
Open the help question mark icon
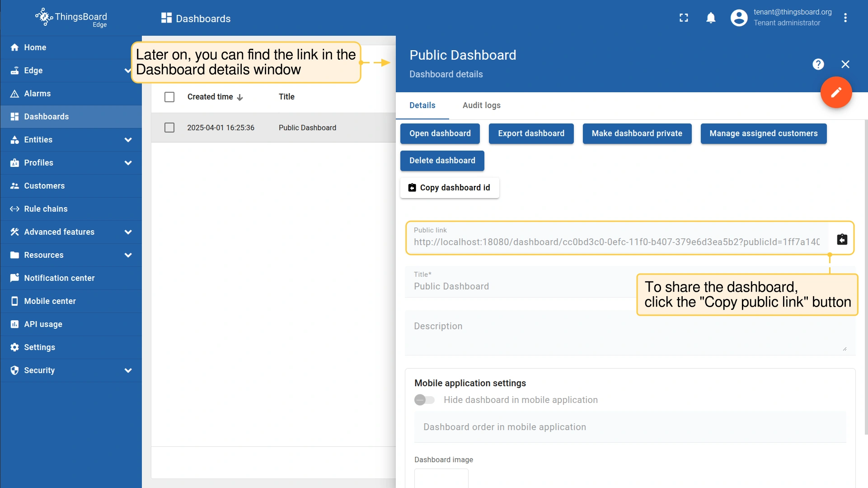coord(818,64)
